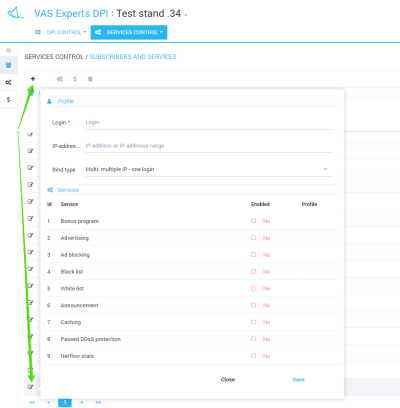400x408 pixels.
Task: Click the edit icon in the bottom highlighted row
Action: 30,387
